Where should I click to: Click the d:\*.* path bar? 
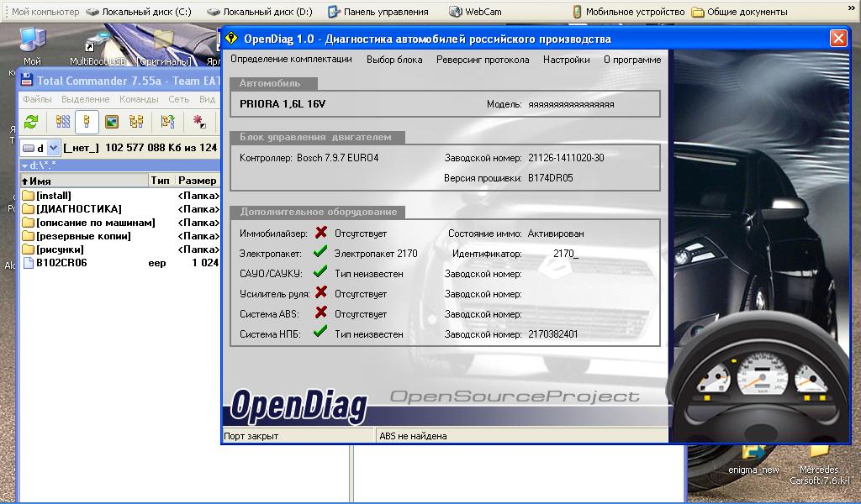pyautogui.click(x=119, y=165)
